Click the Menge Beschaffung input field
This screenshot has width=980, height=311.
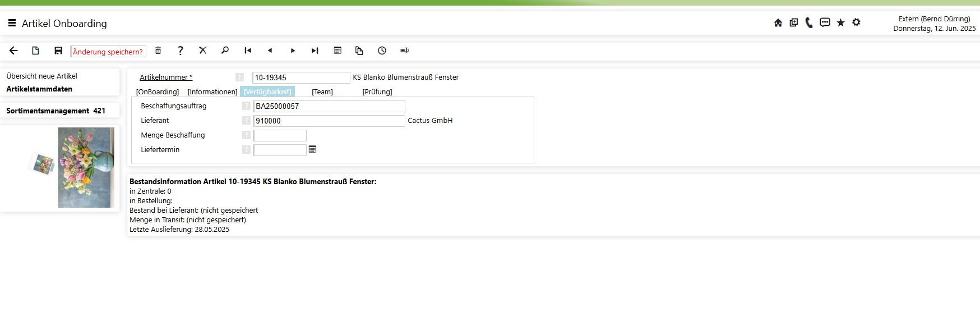(x=280, y=135)
